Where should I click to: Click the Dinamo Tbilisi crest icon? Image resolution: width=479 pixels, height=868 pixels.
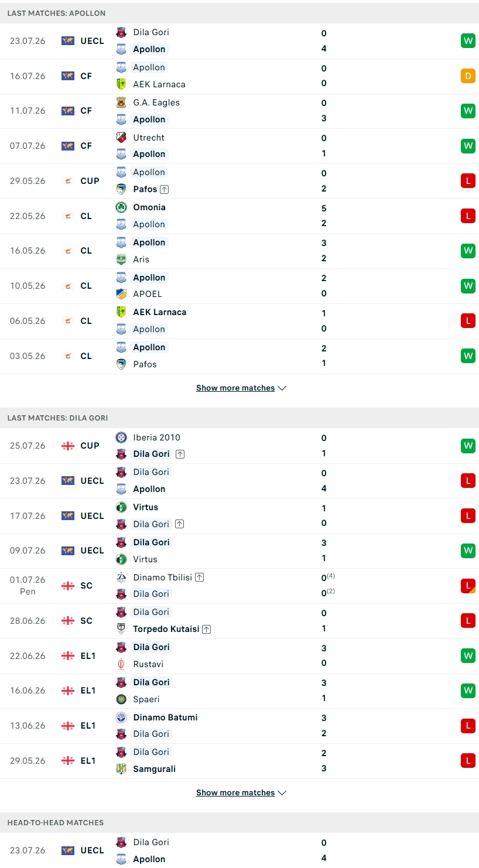point(121,577)
